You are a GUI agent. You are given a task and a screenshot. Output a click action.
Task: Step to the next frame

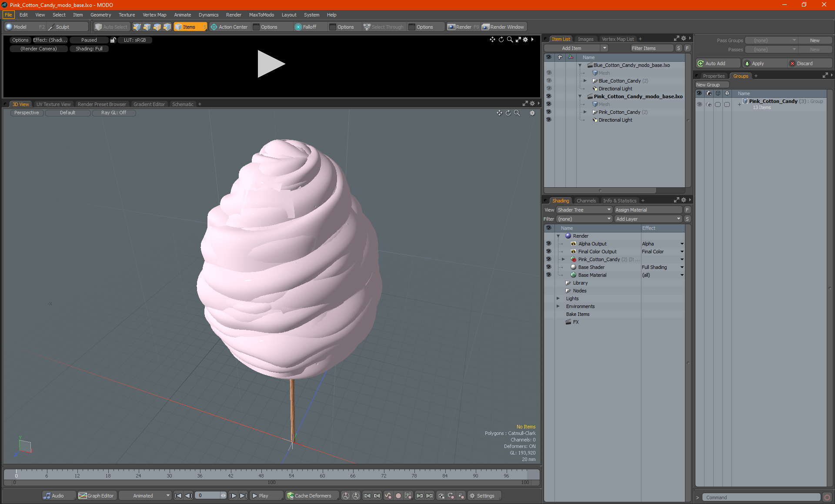(x=233, y=496)
